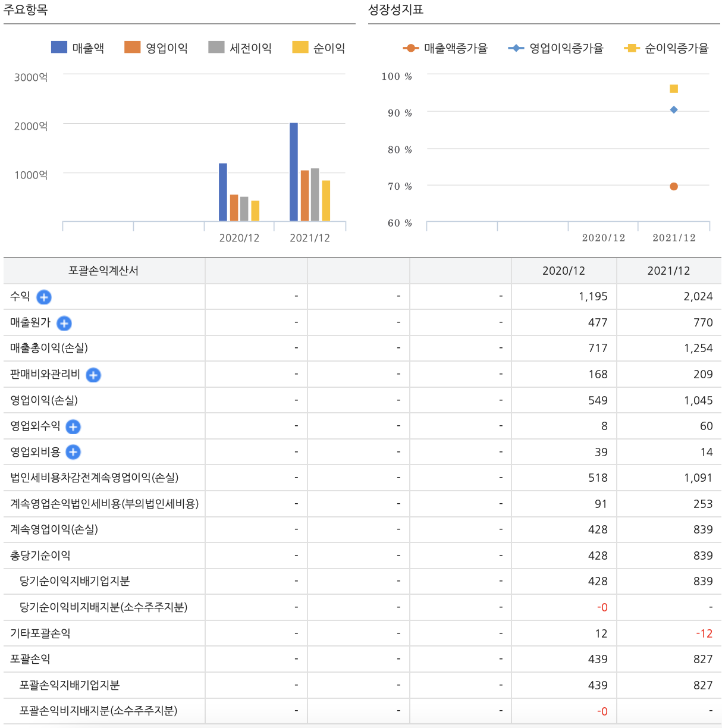Select the 순이익증가율 yellow data point

click(674, 89)
